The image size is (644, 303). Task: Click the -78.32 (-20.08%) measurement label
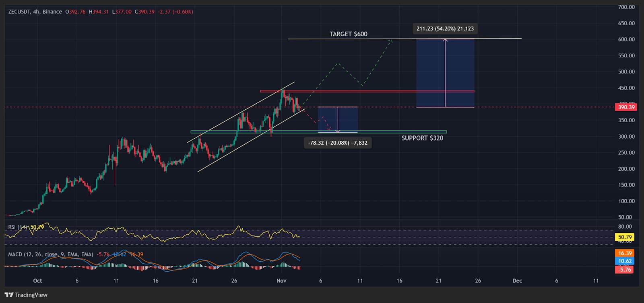pos(337,143)
